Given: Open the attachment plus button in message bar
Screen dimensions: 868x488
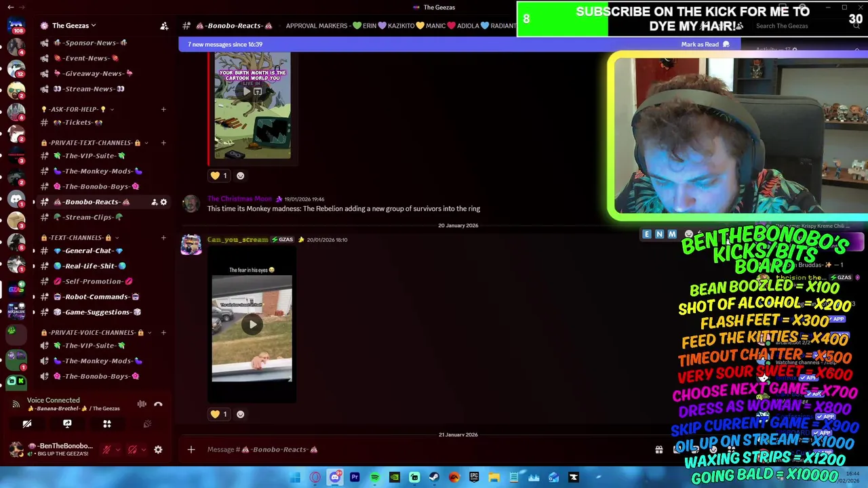Looking at the screenshot, I should pos(191,449).
